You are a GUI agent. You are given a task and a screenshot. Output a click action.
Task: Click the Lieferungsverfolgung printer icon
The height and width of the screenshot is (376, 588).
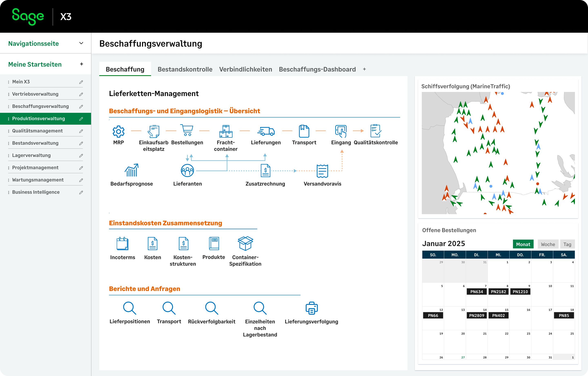pyautogui.click(x=311, y=308)
